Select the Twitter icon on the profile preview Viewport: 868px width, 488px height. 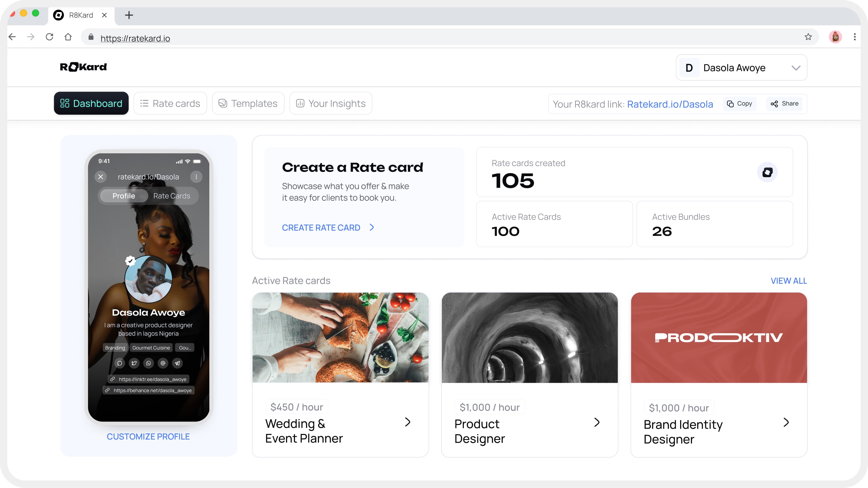[134, 363]
